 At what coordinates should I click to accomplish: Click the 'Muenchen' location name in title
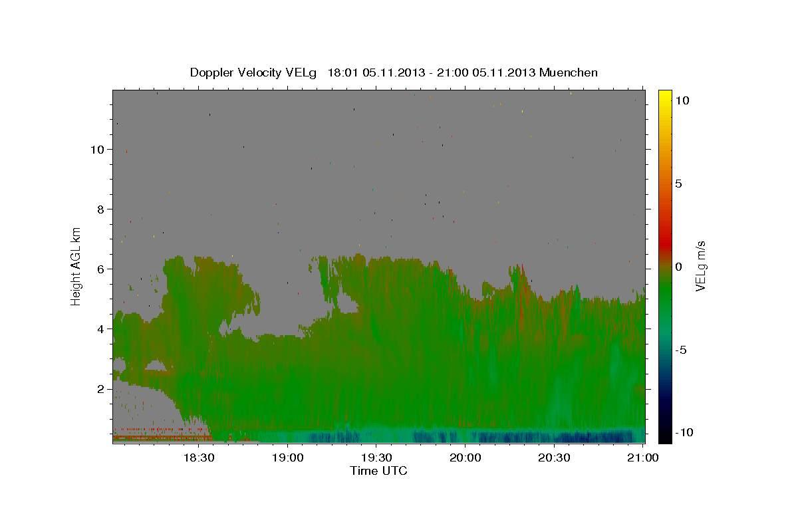(x=569, y=72)
